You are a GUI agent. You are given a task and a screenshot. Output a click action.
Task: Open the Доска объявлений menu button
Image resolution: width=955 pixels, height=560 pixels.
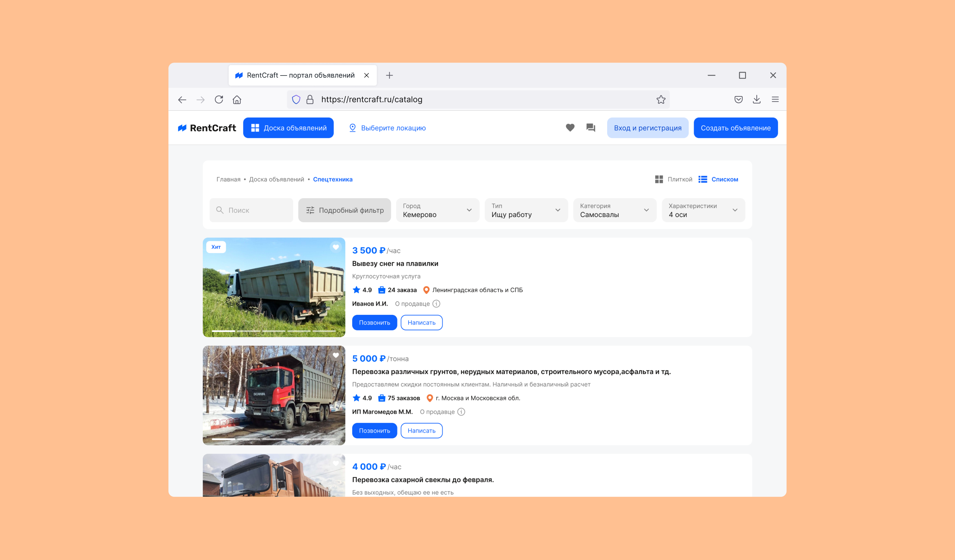pyautogui.click(x=288, y=128)
